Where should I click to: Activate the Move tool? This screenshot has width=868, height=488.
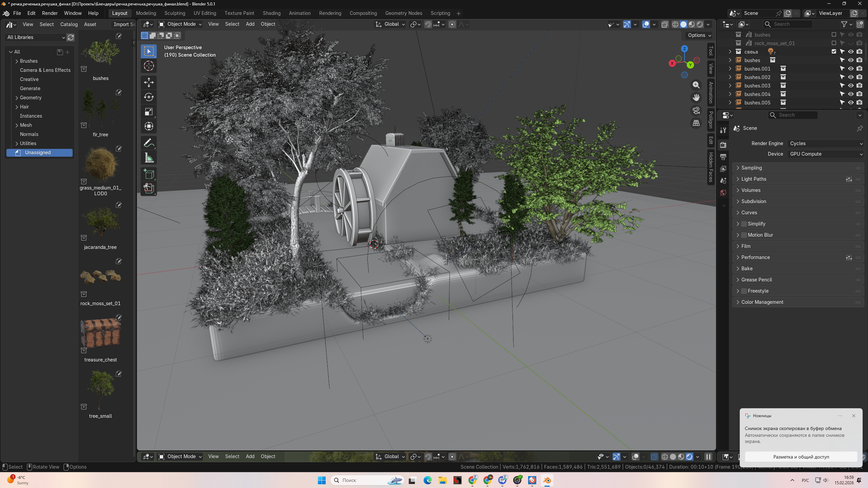pos(149,82)
